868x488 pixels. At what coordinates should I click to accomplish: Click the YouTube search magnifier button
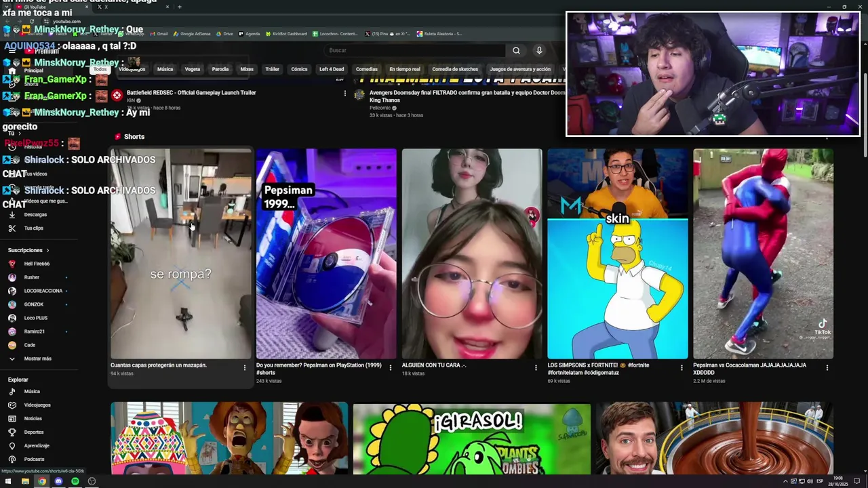click(516, 50)
